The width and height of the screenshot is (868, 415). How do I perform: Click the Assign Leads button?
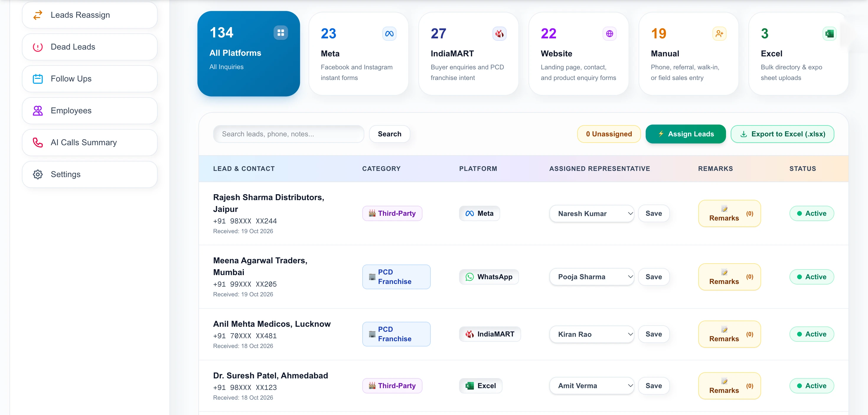(686, 134)
